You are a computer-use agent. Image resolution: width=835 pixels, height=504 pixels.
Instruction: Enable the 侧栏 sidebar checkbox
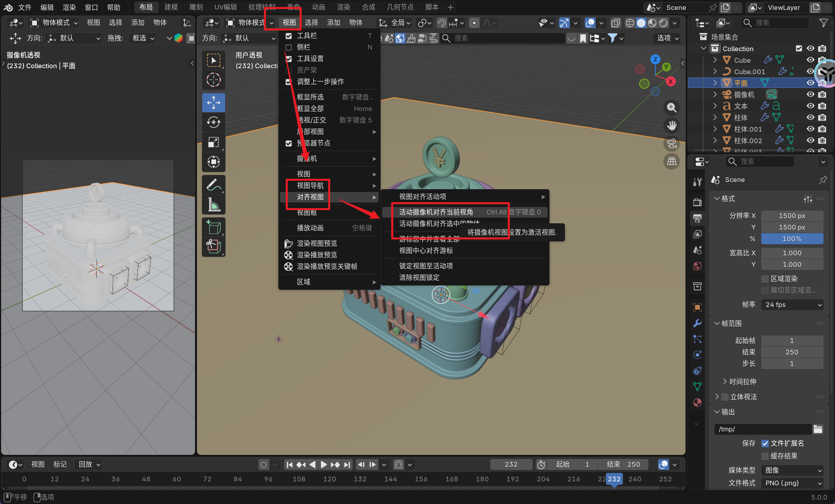tap(289, 47)
